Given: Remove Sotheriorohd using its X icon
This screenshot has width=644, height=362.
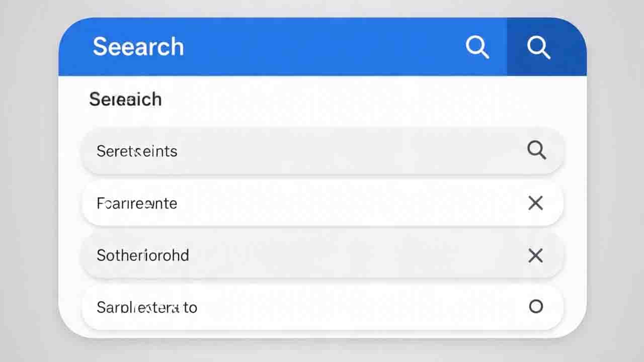Looking at the screenshot, I should pos(536,255).
